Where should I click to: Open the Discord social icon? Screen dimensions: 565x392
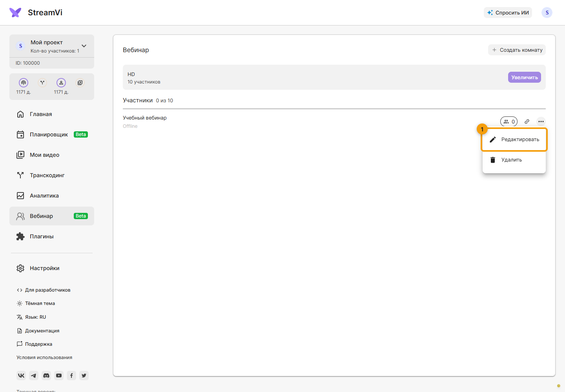46,376
